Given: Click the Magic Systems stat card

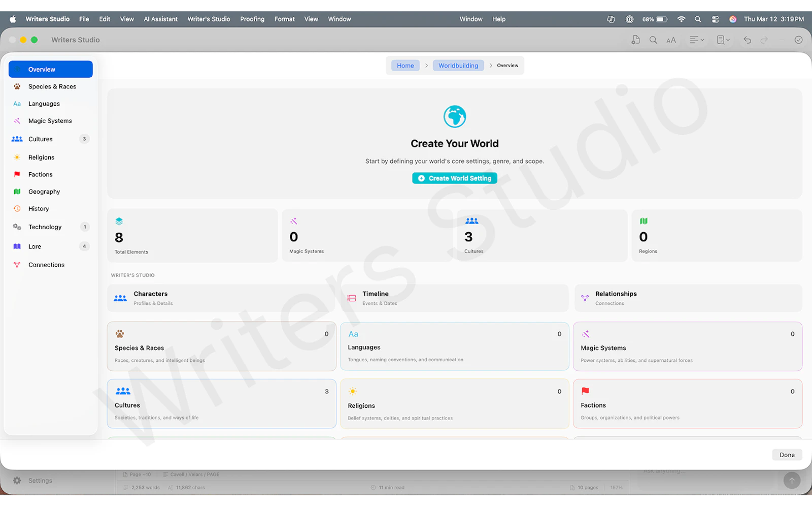Looking at the screenshot, I should (367, 236).
